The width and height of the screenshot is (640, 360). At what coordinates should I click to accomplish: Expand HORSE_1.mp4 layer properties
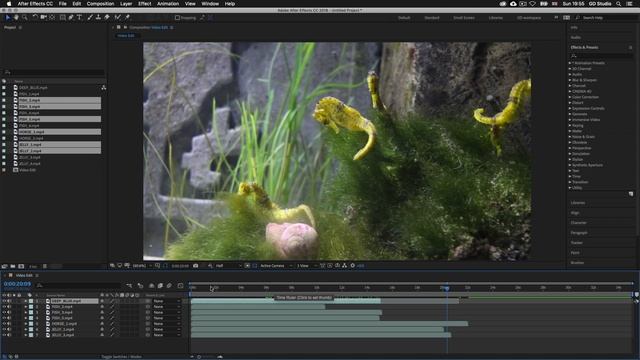[x=25, y=324]
